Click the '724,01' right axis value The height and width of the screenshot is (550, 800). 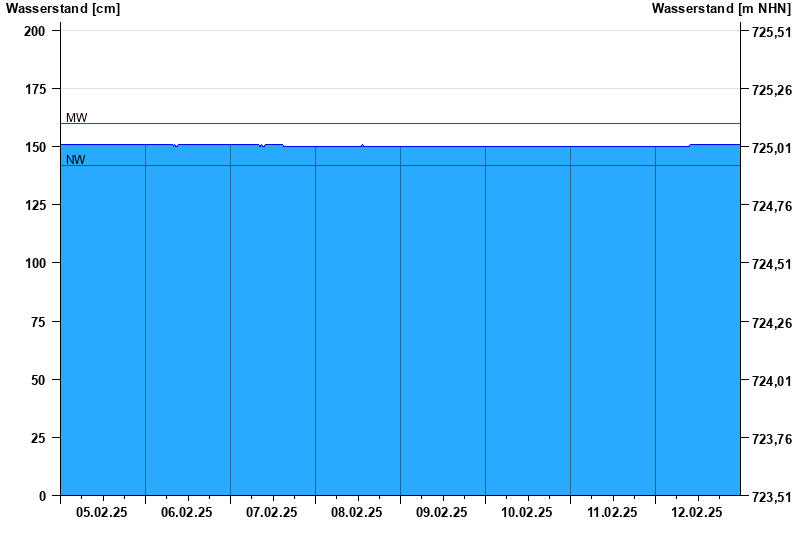click(772, 381)
